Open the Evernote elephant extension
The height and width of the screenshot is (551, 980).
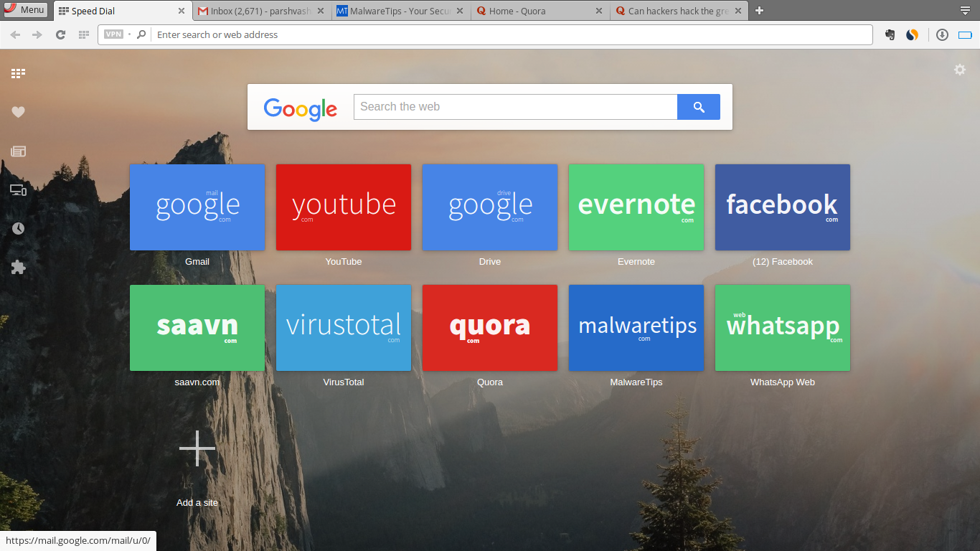890,34
